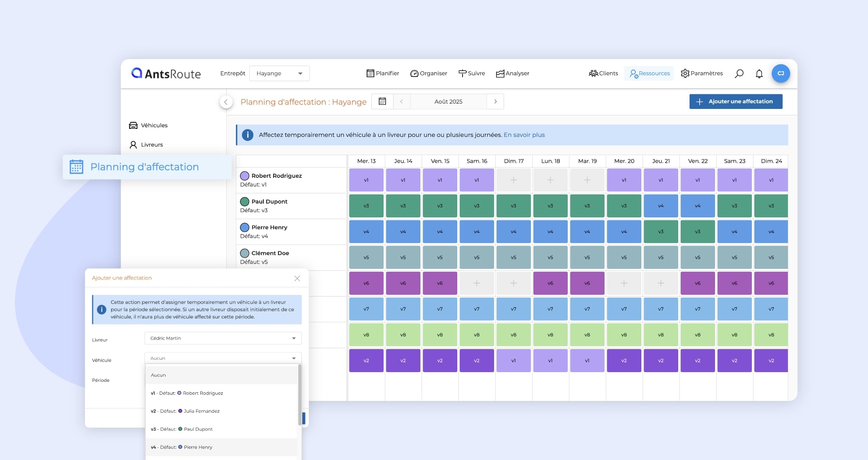The height and width of the screenshot is (460, 868).
Task: Click the v7 cell on Lun. 18
Action: pos(550,309)
